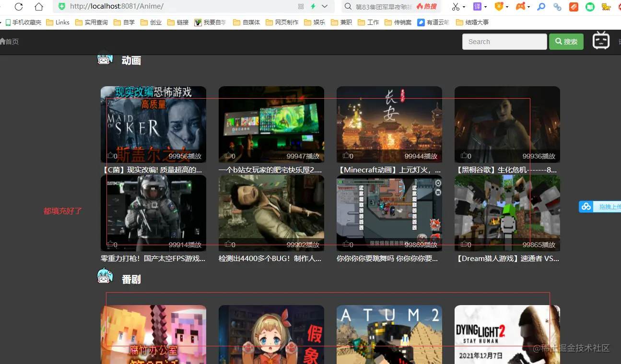The image size is (621, 364).
Task: Open the 你你你要跳舞吗 video thumbnail
Action: pos(389,213)
